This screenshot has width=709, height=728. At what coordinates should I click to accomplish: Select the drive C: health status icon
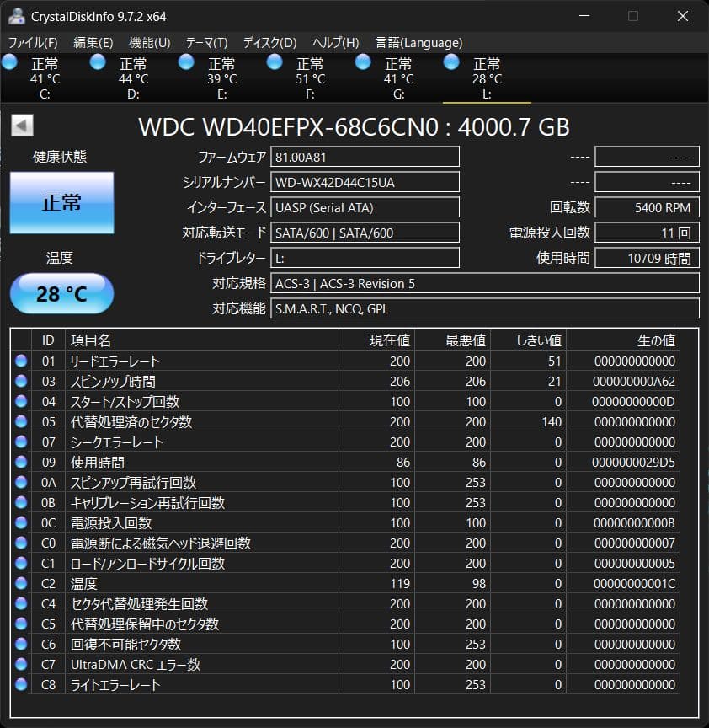[x=10, y=62]
